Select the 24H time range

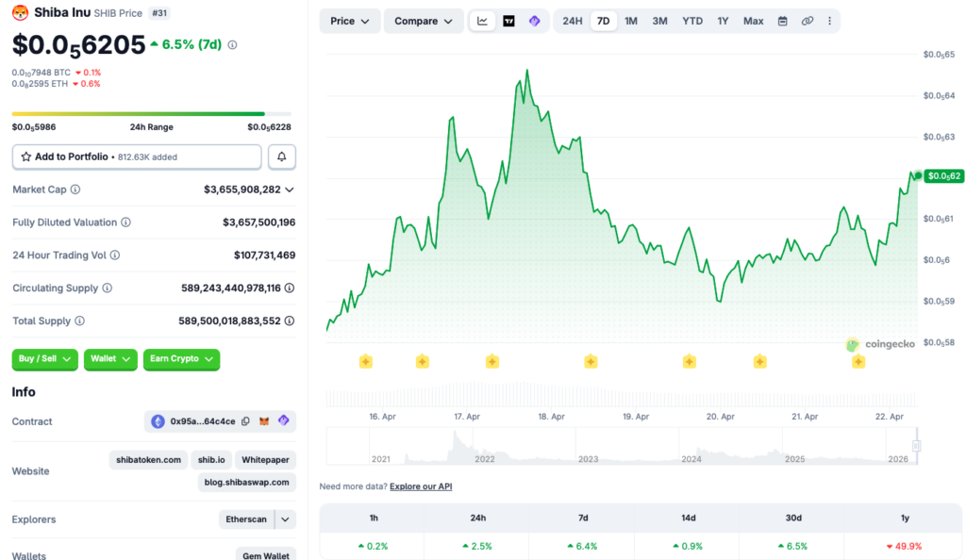(572, 21)
